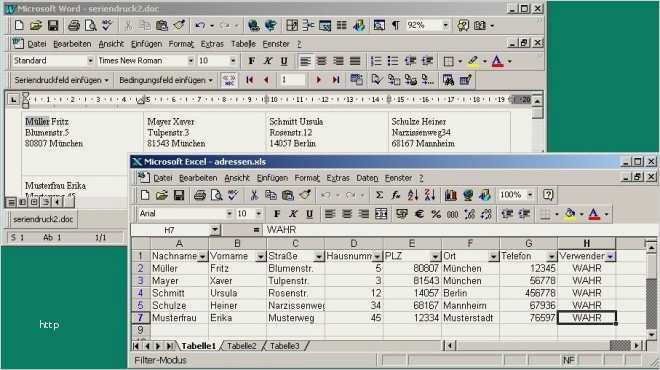Open the Ort column filter dropdown

click(x=493, y=256)
